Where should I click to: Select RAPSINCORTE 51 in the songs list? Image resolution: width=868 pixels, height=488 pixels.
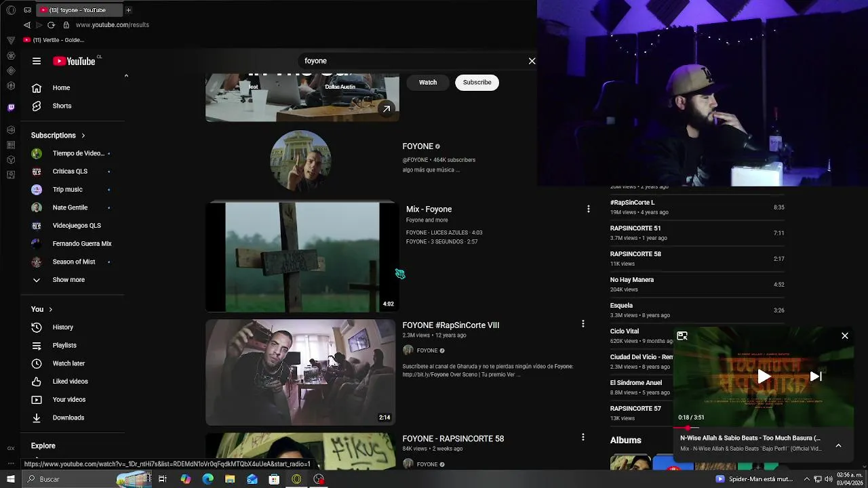click(697, 232)
